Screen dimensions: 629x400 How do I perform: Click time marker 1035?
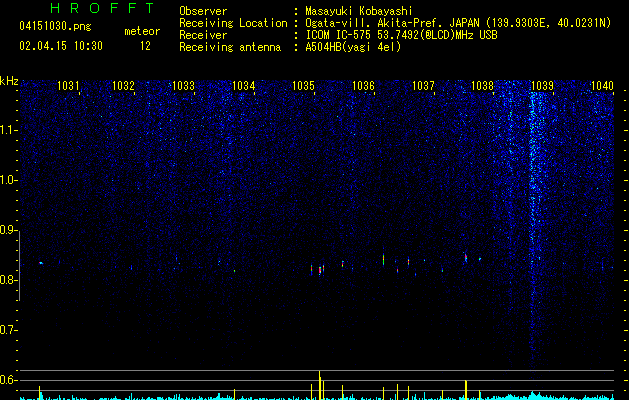coord(303,86)
